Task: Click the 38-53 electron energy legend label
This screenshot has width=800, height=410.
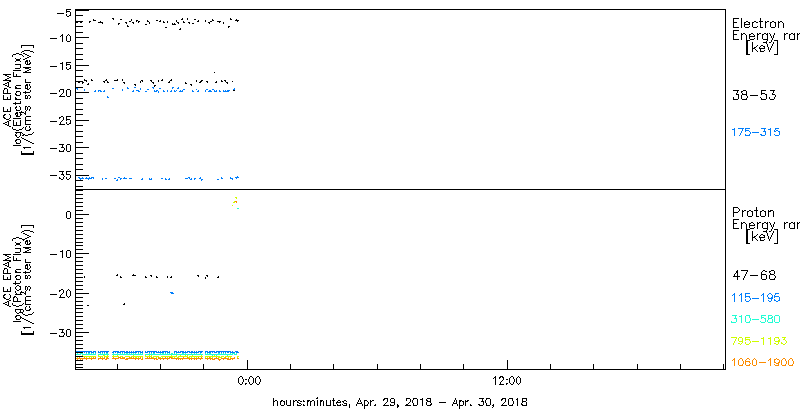Action: tap(754, 95)
